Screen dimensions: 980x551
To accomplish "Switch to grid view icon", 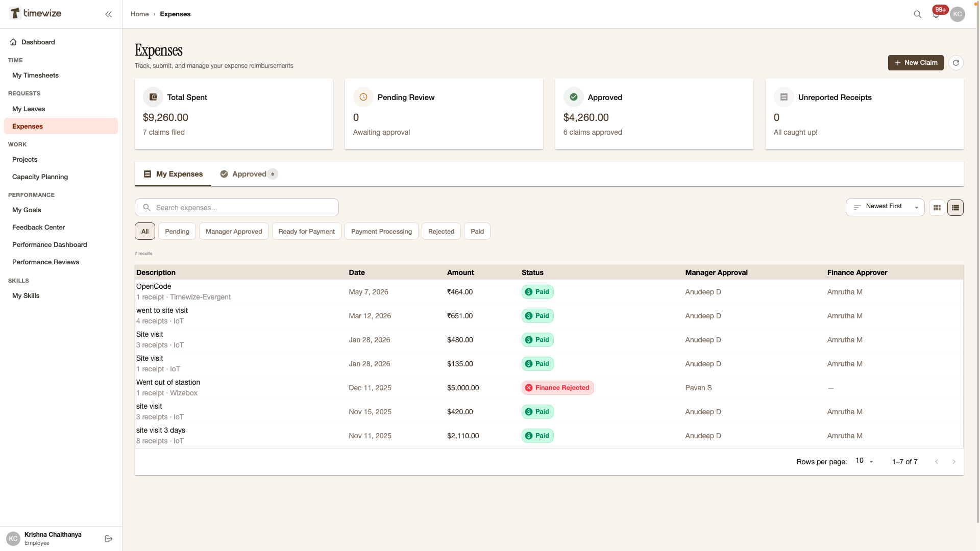I will tap(937, 208).
